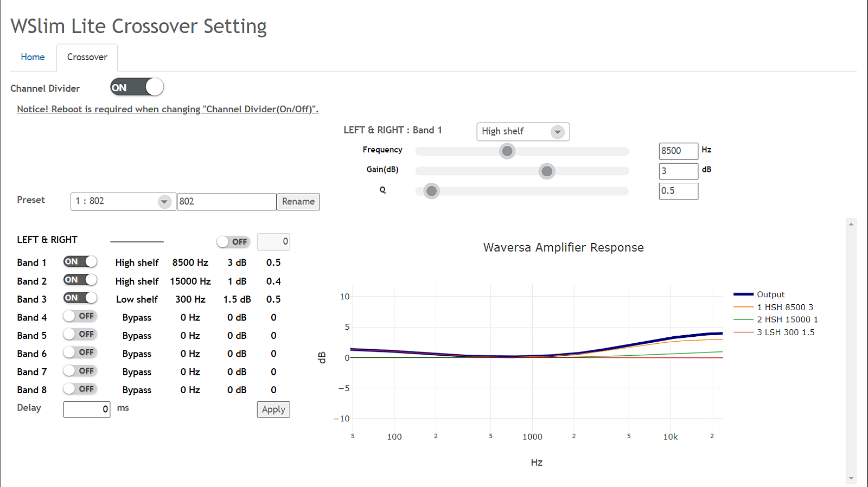Enable Band 5 switch
868x487 pixels.
pyautogui.click(x=80, y=334)
